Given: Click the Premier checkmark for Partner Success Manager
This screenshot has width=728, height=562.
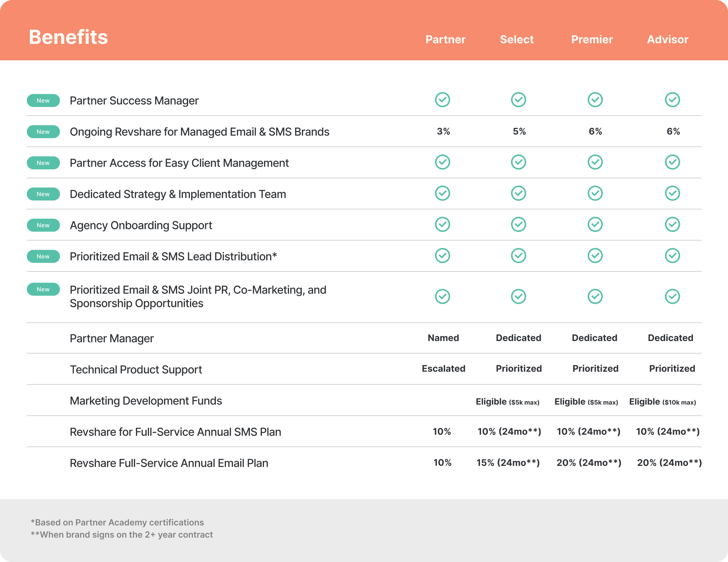Looking at the screenshot, I should 595,100.
